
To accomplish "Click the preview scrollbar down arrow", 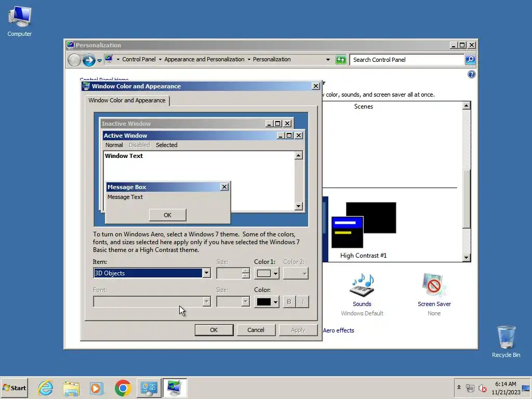I will coord(298,206).
